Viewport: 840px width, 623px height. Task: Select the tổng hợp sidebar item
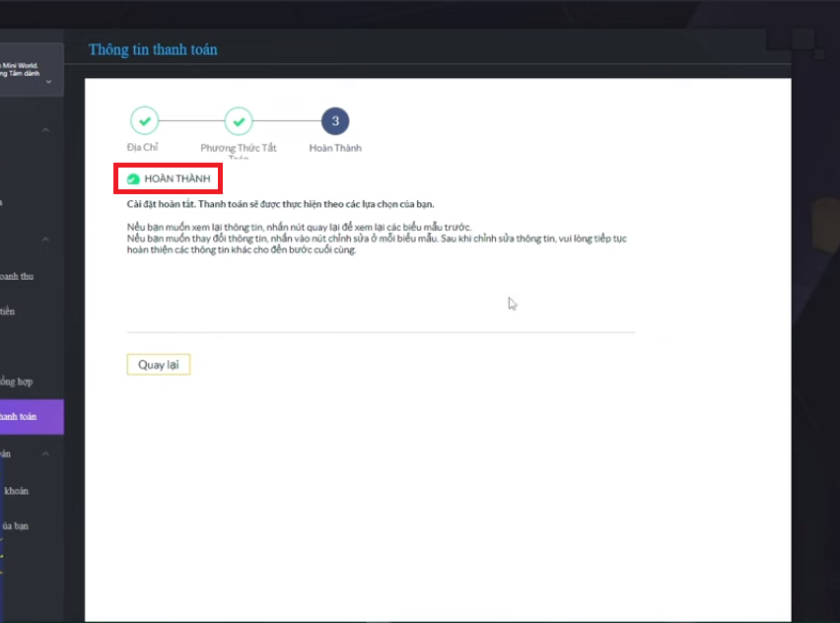click(x=17, y=381)
